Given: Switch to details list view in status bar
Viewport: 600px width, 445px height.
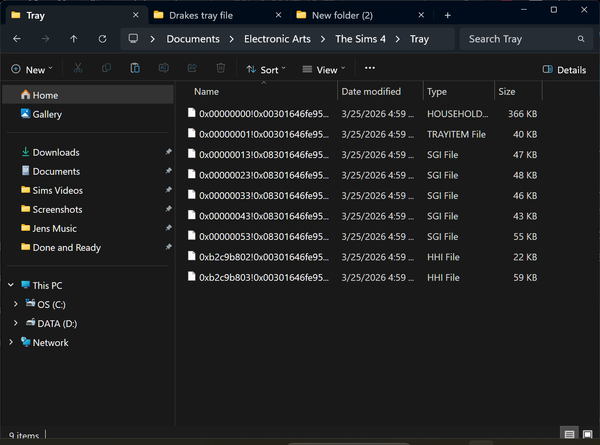Looking at the screenshot, I should tap(569, 434).
